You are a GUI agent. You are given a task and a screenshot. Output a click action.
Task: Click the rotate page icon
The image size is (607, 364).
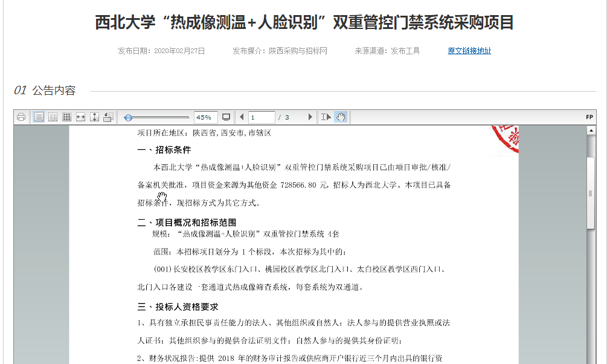(108, 117)
